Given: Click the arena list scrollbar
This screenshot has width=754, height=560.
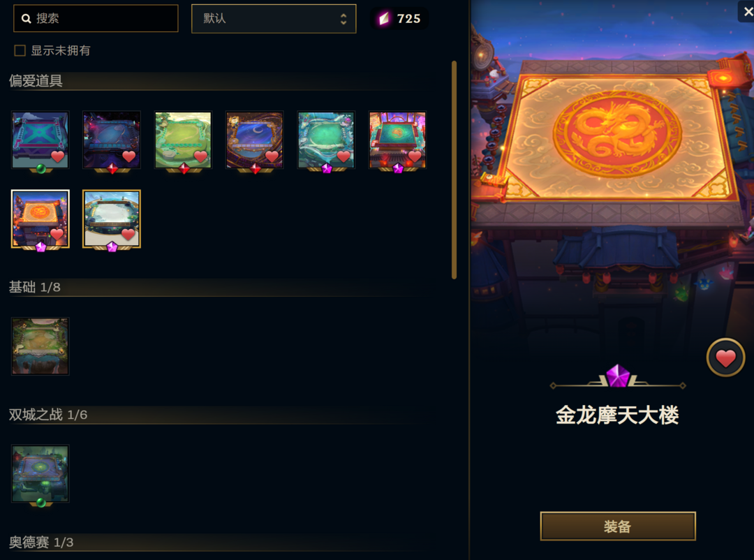Looking at the screenshot, I should click(x=454, y=170).
